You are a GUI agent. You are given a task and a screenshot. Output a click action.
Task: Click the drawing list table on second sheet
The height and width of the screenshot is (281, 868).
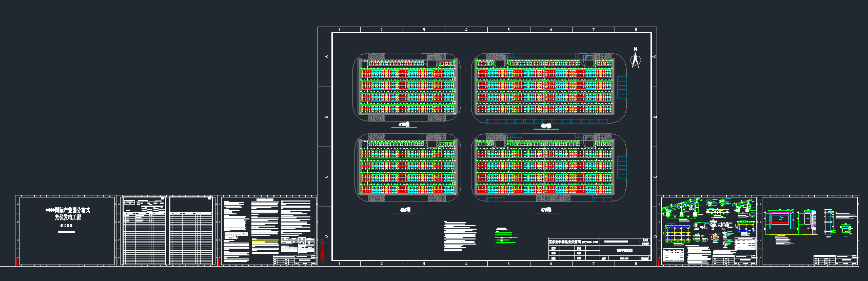coord(145,231)
